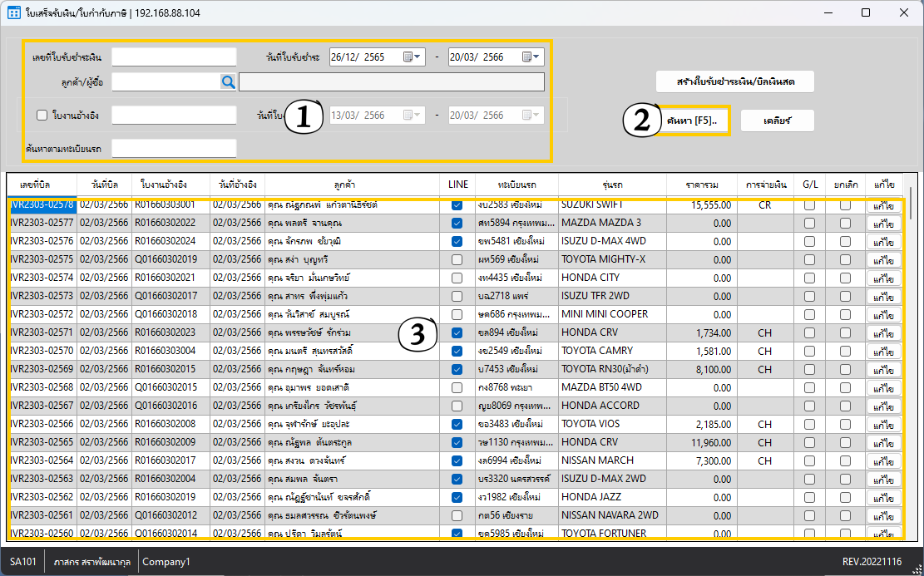924x576 pixels.
Task: Click สร้างใบรับชำระเงิน/บิลเงินสด button
Action: tap(734, 81)
